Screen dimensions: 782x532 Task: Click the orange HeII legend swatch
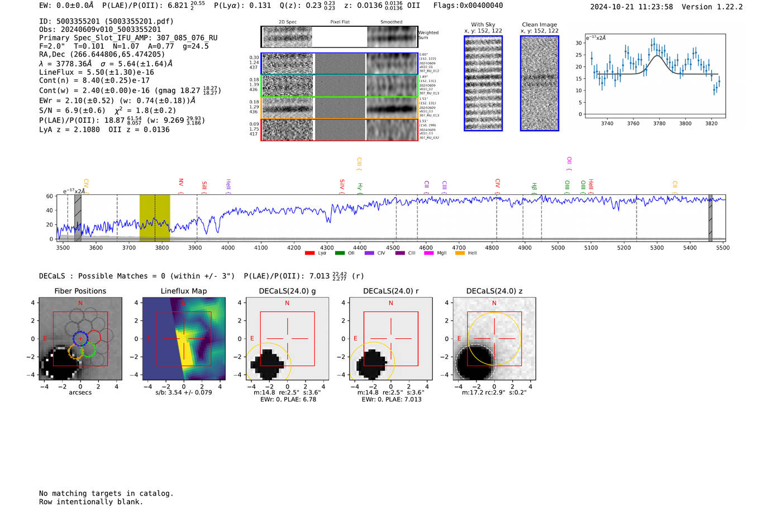pos(460,253)
